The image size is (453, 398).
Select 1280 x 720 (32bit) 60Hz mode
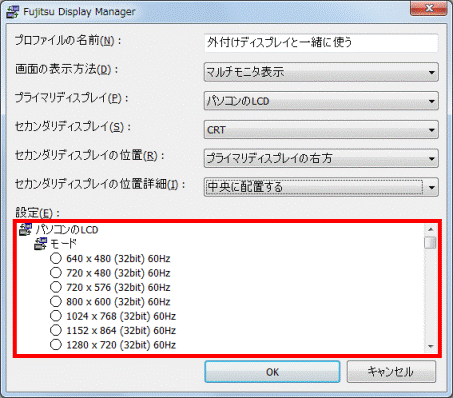pos(56,345)
